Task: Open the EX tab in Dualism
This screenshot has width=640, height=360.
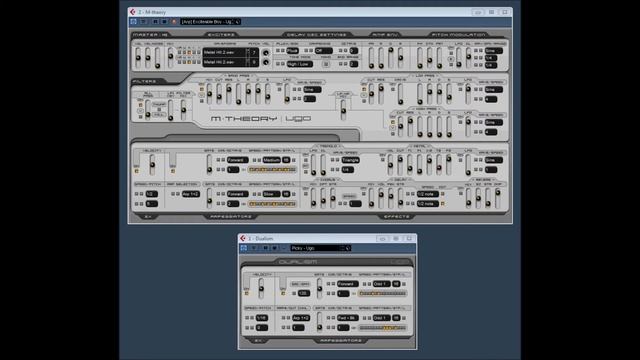Action: 258,340
